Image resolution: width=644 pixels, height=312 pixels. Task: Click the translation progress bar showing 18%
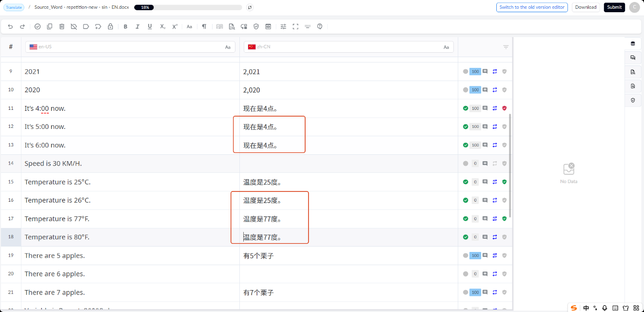(x=188, y=7)
